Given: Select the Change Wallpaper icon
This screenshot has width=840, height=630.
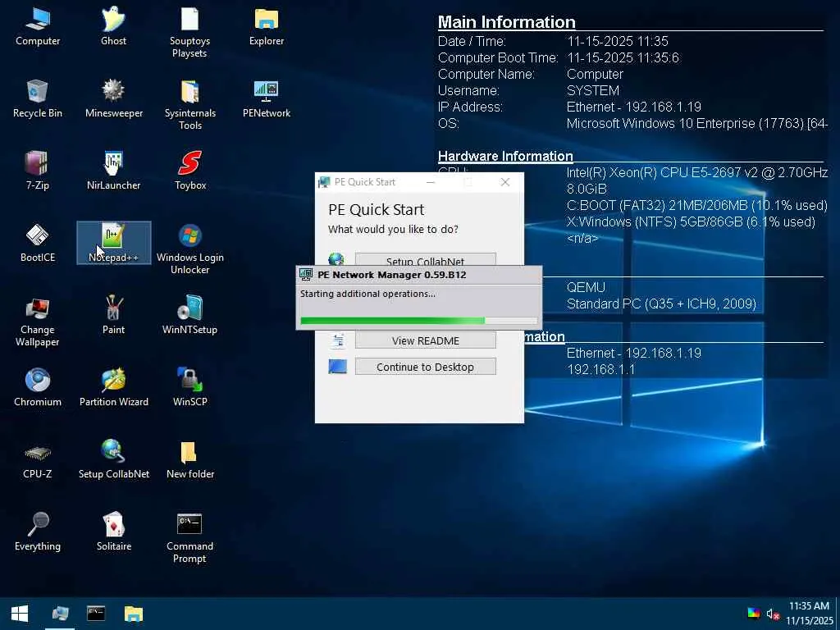Looking at the screenshot, I should 38,322.
